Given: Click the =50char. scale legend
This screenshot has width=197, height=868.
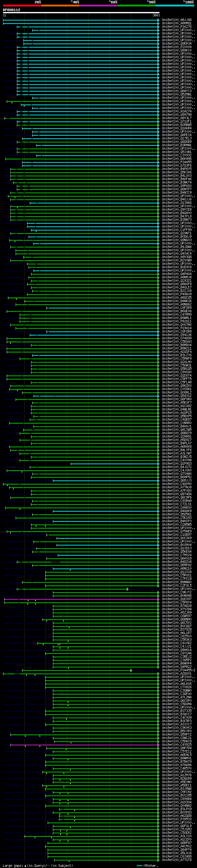Looking at the screenshot, I should (x=147, y=866).
